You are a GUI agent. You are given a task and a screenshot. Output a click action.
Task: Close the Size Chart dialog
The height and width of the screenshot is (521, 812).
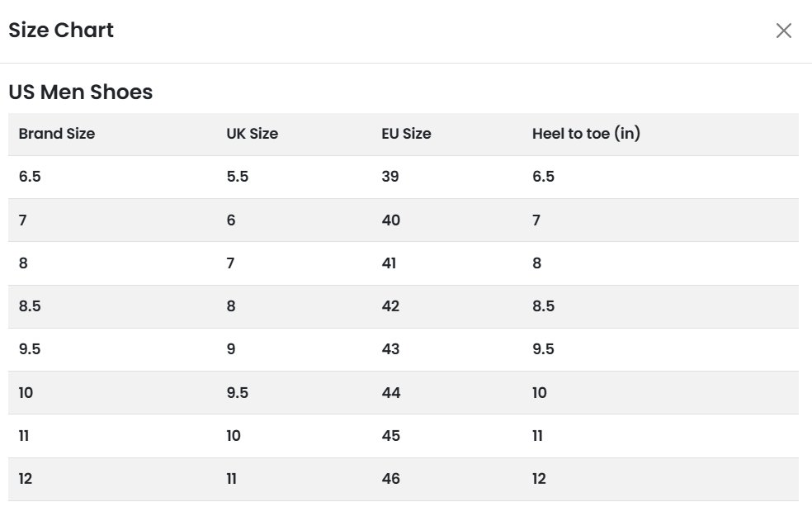click(x=783, y=31)
